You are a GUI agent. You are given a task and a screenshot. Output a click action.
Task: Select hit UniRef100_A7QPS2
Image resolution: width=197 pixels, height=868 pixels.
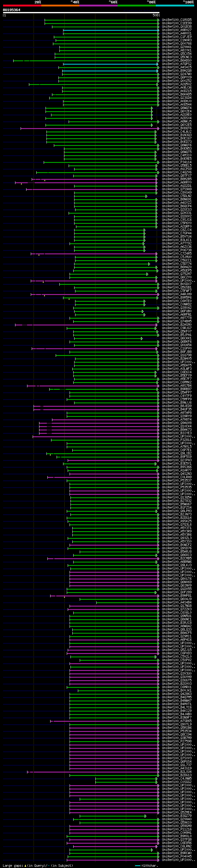point(177,64)
